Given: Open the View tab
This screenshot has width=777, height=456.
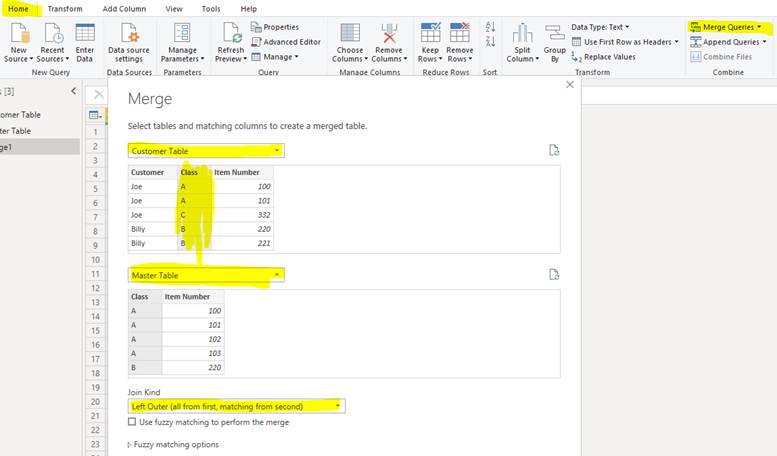Looking at the screenshot, I should (174, 9).
